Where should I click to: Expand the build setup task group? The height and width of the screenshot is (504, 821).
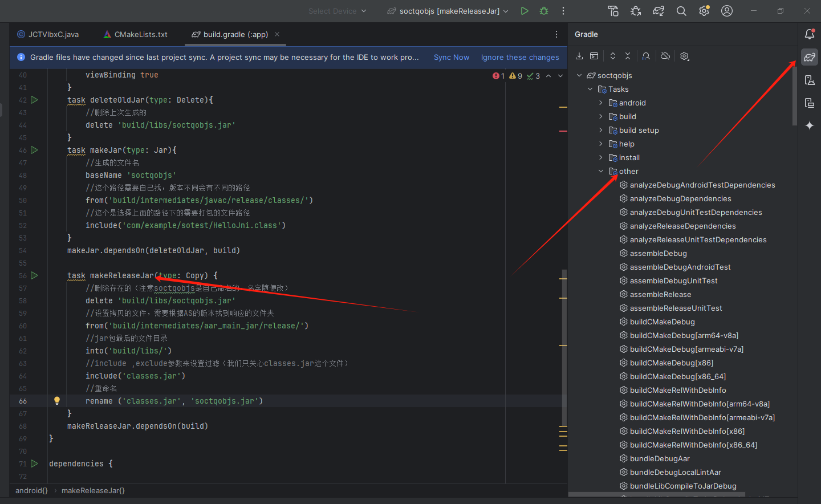tap(601, 130)
